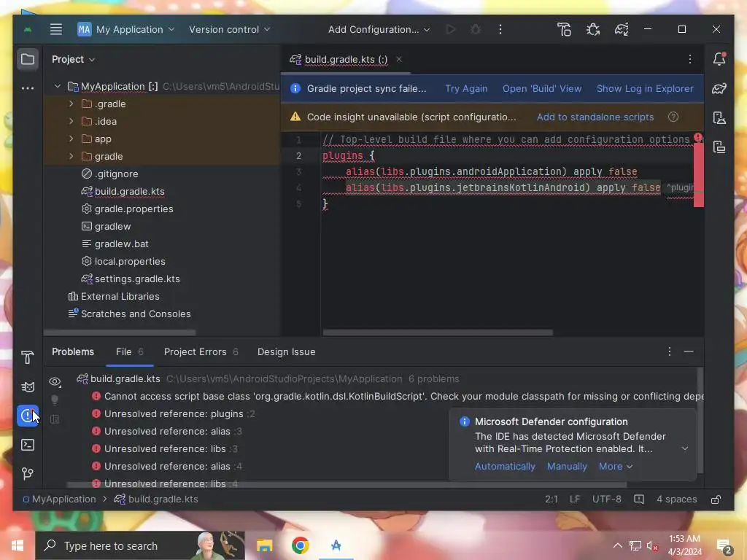Image resolution: width=747 pixels, height=560 pixels.
Task: Click the bug-shaped toolbar icon in title bar
Action: [593, 29]
